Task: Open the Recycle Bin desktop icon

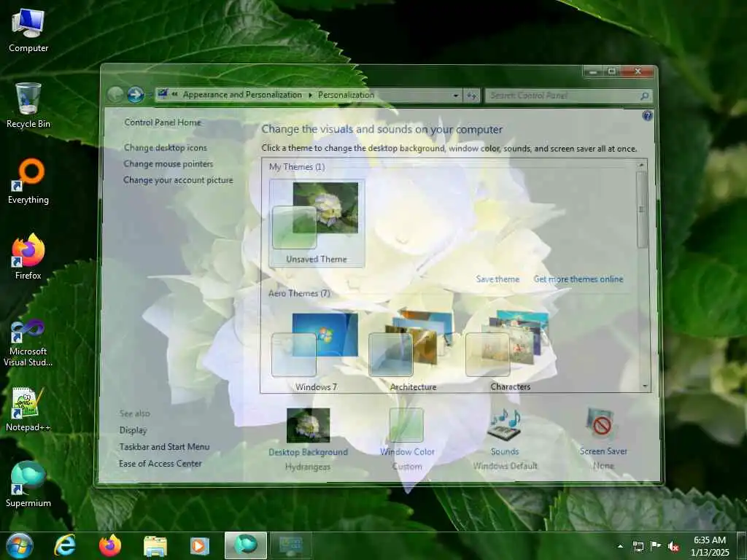Action: (x=28, y=105)
